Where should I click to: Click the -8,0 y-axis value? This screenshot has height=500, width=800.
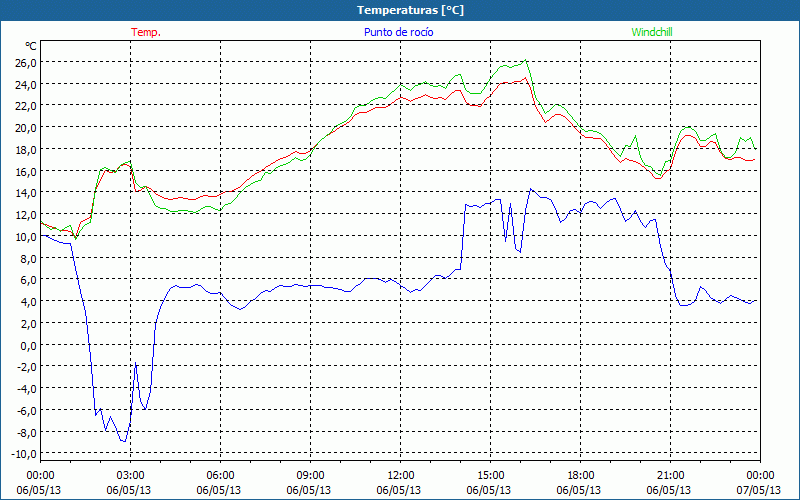28,433
